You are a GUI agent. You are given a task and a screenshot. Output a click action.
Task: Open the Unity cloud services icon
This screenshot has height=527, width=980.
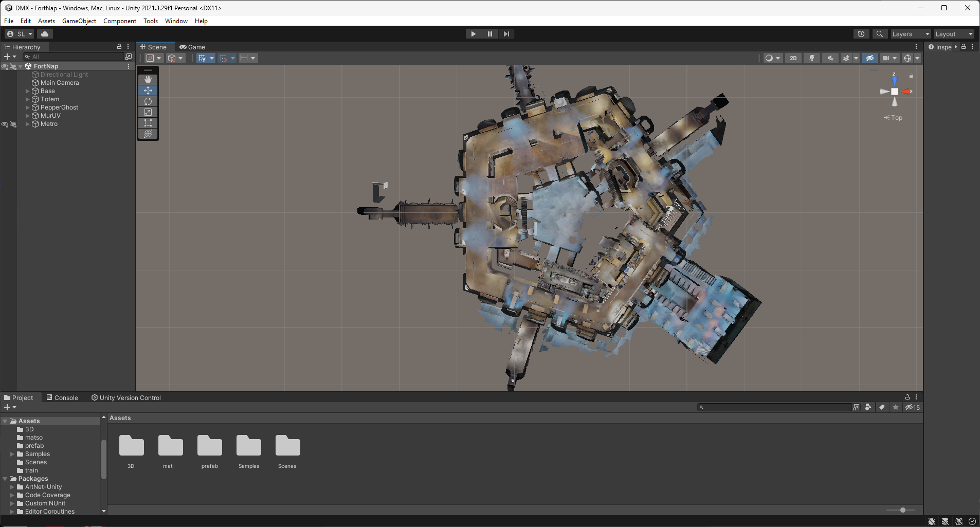point(45,34)
